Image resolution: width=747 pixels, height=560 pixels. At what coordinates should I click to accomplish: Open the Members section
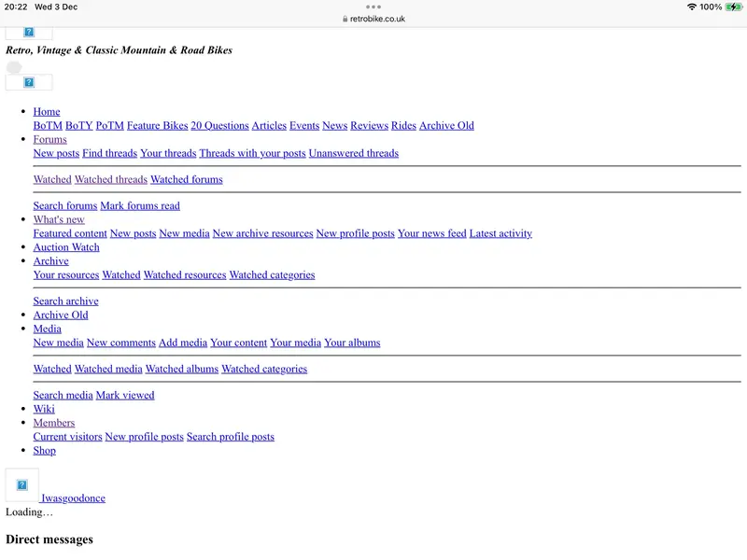pos(53,423)
